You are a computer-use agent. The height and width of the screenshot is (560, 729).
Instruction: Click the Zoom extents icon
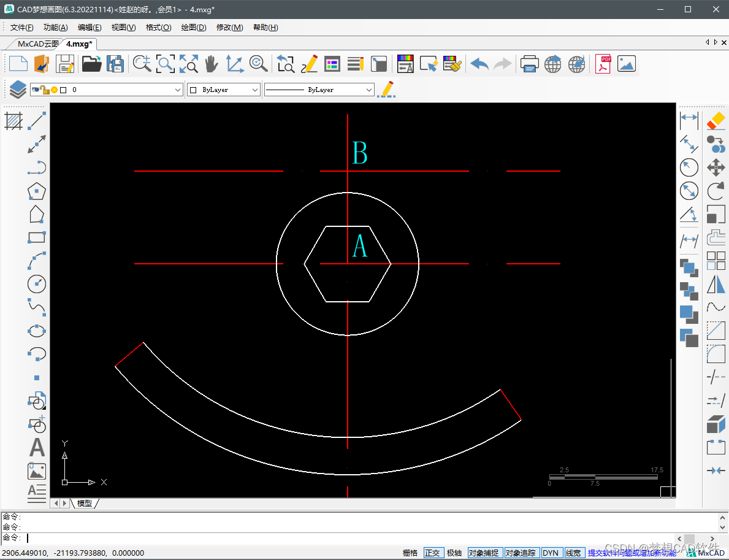189,64
